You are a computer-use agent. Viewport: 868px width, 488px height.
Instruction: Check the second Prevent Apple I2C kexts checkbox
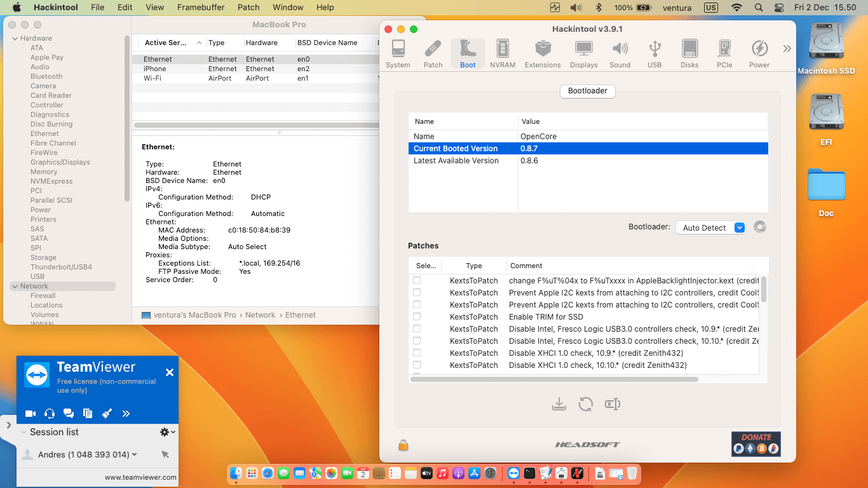click(417, 304)
